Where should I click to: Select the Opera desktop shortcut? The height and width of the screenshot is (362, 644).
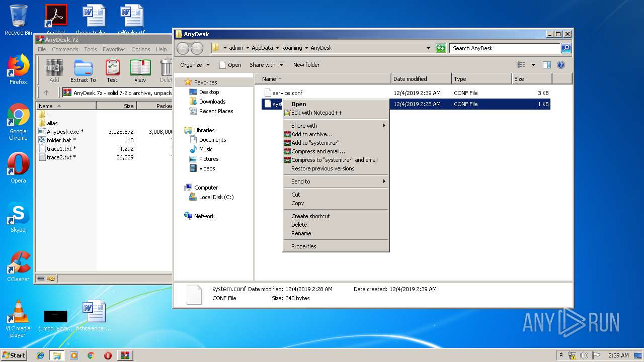[18, 168]
